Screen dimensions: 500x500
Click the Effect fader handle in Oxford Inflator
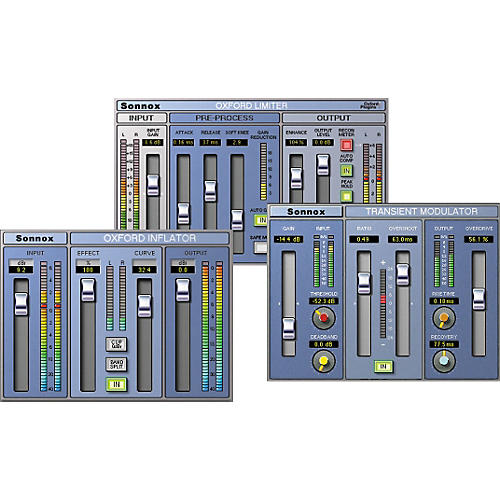(88, 290)
